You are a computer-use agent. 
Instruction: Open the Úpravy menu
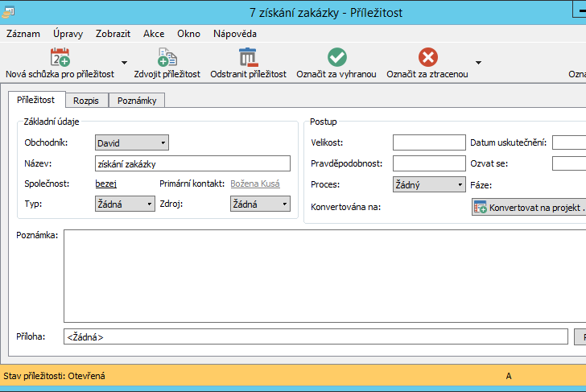click(x=68, y=34)
